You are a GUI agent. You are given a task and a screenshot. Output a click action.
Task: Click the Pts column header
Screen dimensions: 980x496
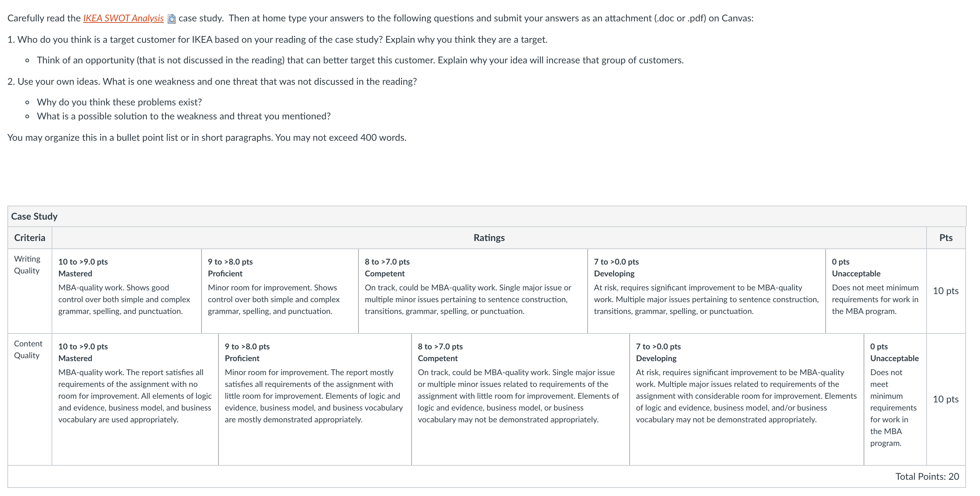coord(946,238)
